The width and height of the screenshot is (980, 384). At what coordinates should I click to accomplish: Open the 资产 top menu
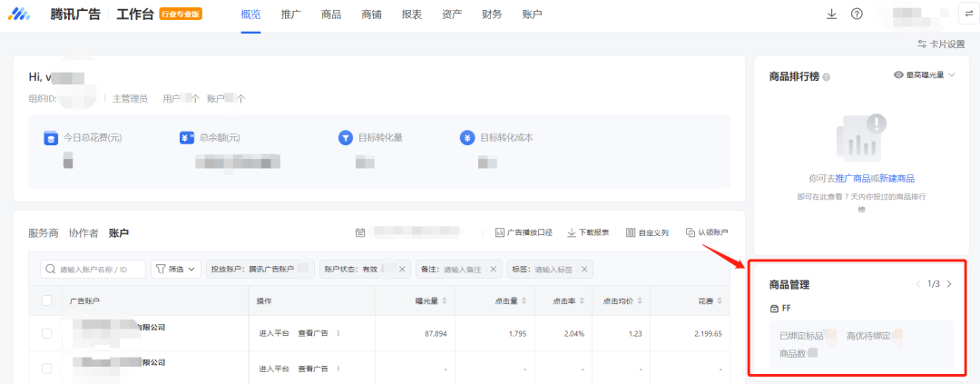(x=452, y=15)
